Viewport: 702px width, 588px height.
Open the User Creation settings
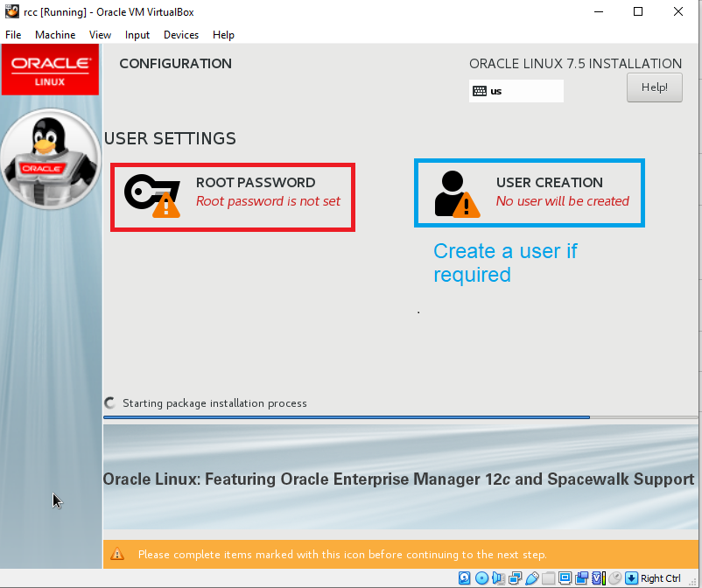tap(530, 192)
